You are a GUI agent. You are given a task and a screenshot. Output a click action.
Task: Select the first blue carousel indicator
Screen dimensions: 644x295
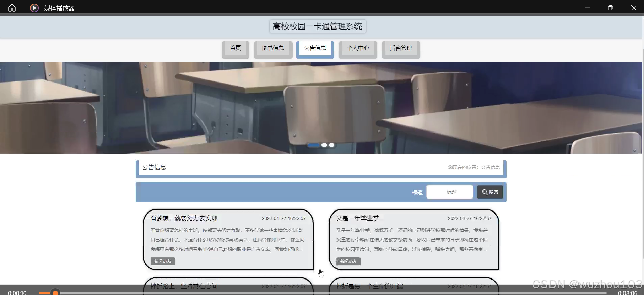pos(314,145)
